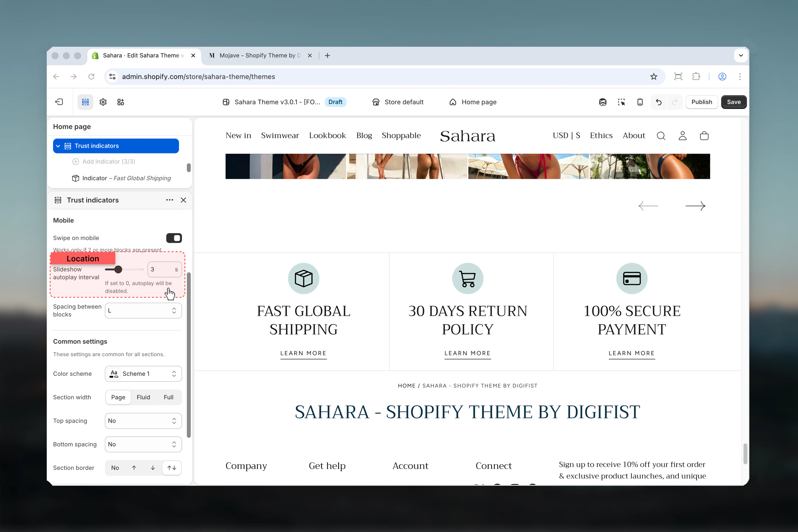The height and width of the screenshot is (532, 798).
Task: Click the Lookbook navigation item
Action: pos(327,136)
